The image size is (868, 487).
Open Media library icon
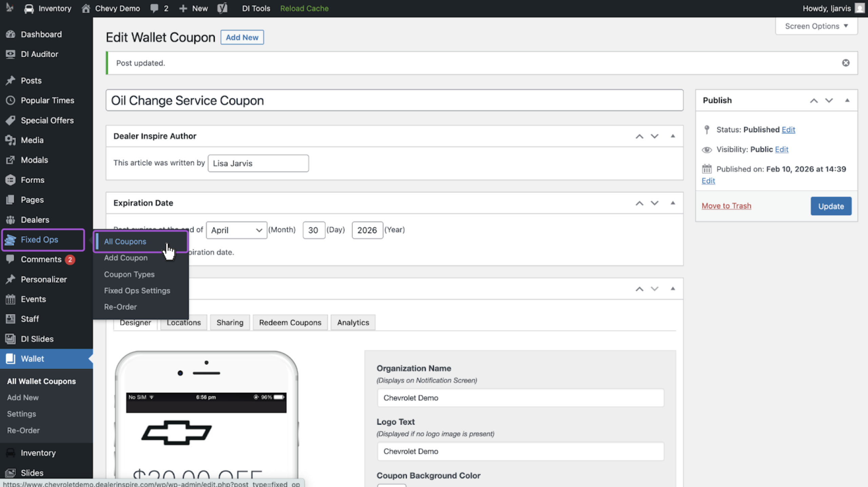coord(11,140)
